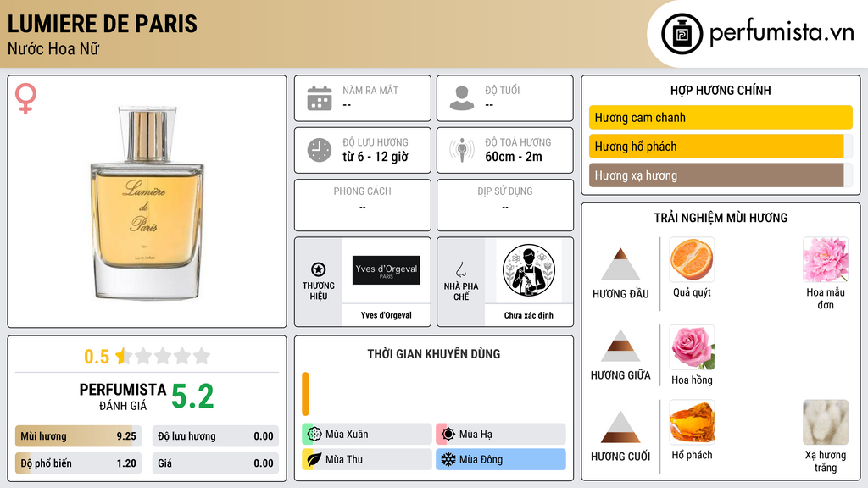
Task: Click the Mùa Hạ season label
Action: (x=476, y=435)
